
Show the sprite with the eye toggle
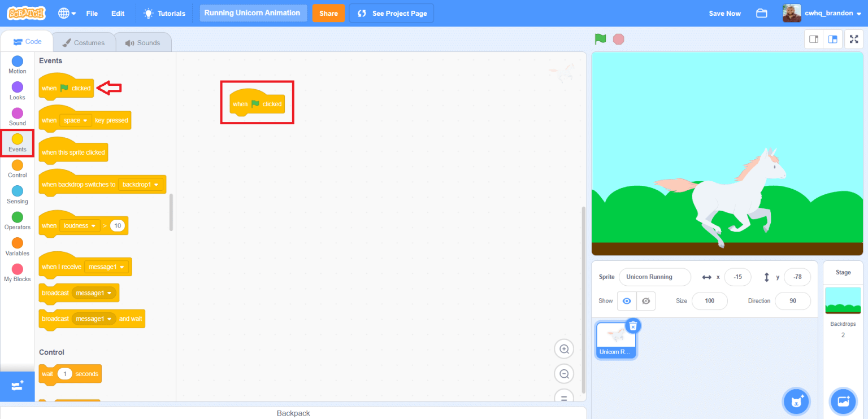pos(626,301)
